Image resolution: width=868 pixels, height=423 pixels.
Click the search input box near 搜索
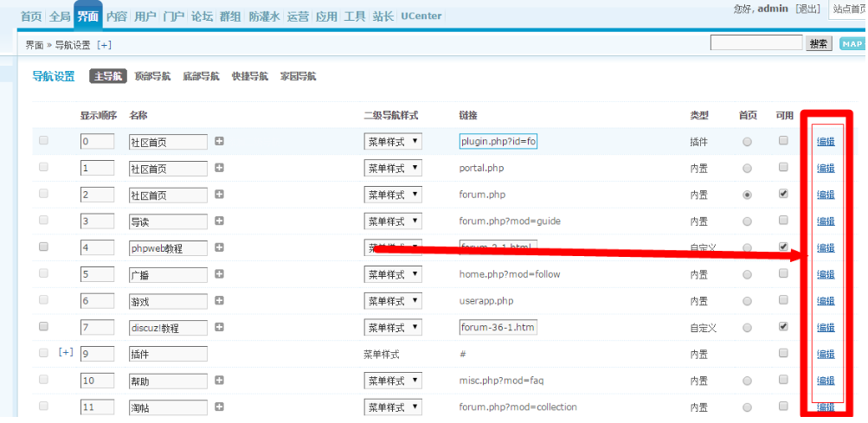pyautogui.click(x=756, y=43)
